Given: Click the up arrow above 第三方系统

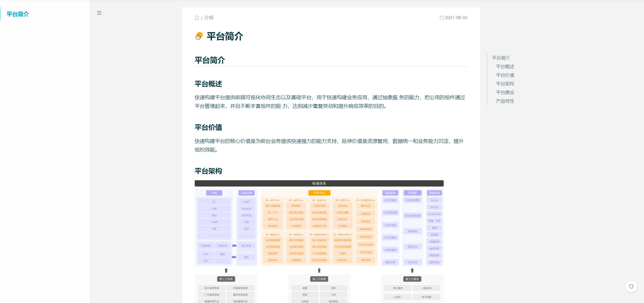Looking at the screenshot, I should click(x=226, y=270).
